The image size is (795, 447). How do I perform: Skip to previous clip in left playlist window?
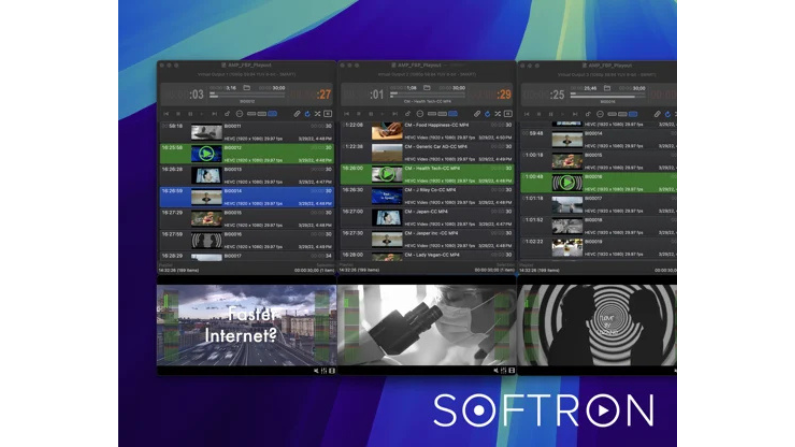pyautogui.click(x=166, y=114)
